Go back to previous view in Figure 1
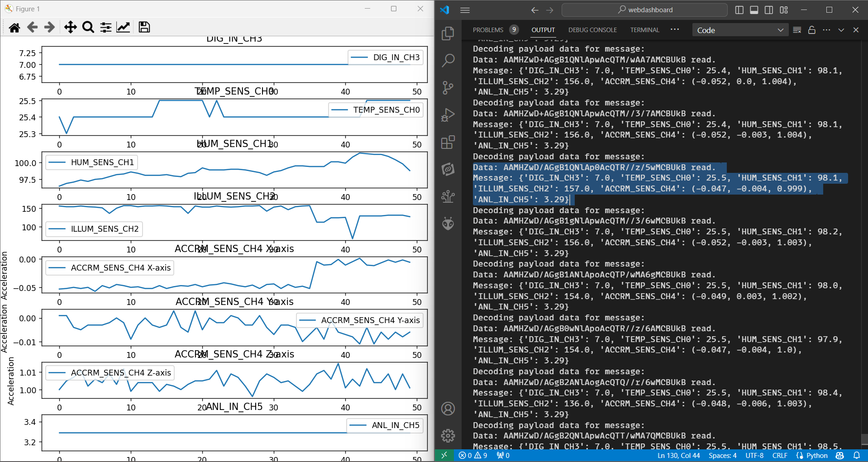 click(32, 28)
